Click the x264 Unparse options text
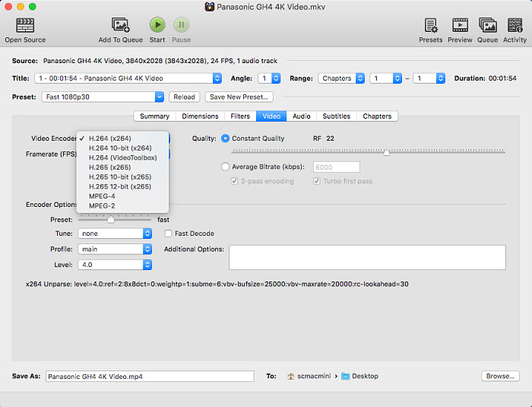This screenshot has width=532, height=407. 217,284
